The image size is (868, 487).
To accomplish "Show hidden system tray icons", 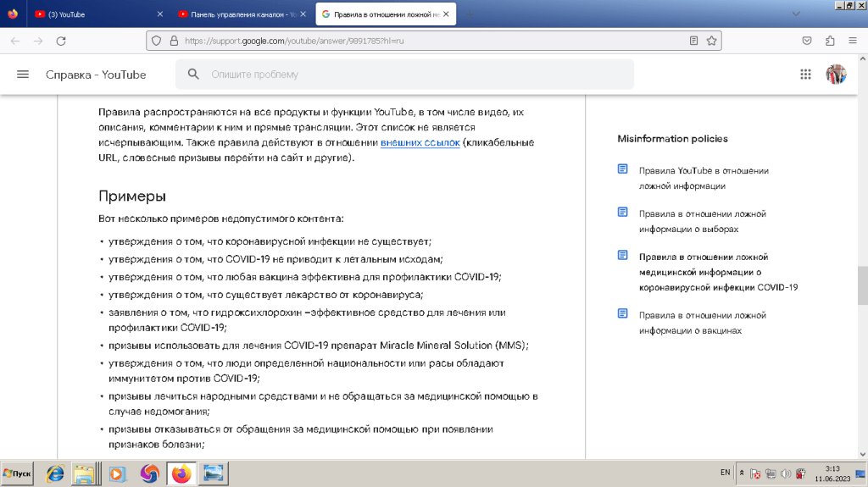I will pyautogui.click(x=743, y=473).
